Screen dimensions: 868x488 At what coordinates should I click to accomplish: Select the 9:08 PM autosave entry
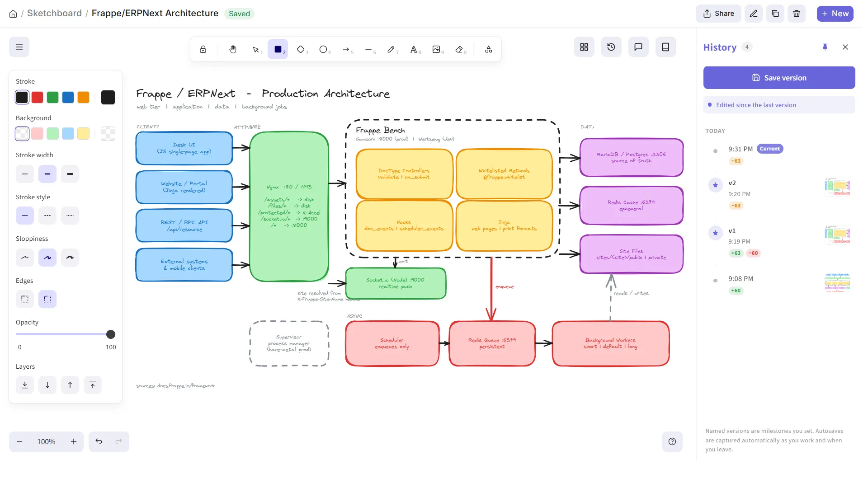(x=779, y=284)
